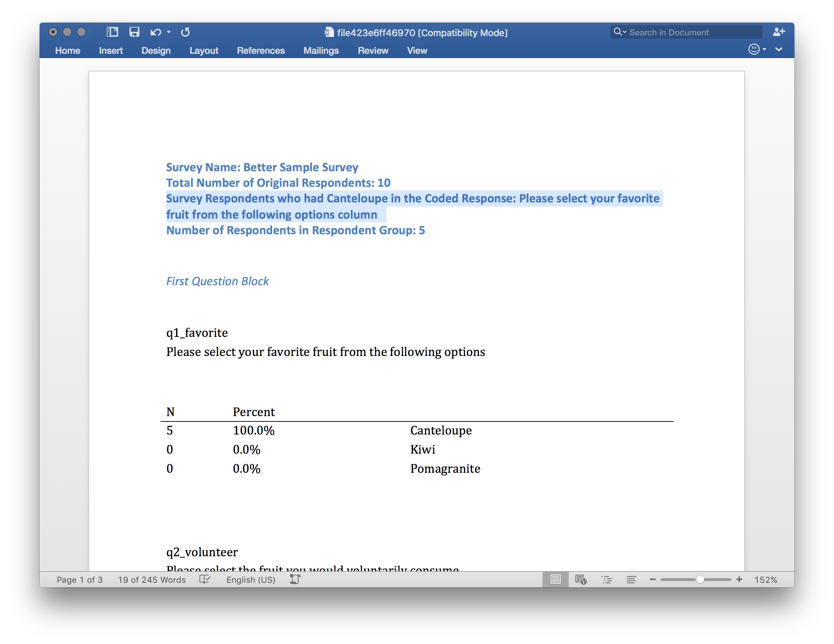Click the English (US) language button
The height and width of the screenshot is (644, 834).
[250, 580]
